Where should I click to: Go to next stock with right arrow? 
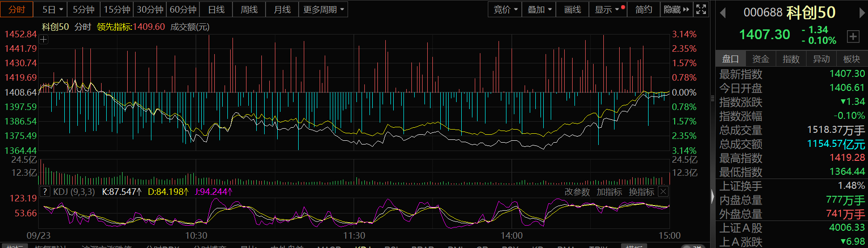click(x=862, y=13)
